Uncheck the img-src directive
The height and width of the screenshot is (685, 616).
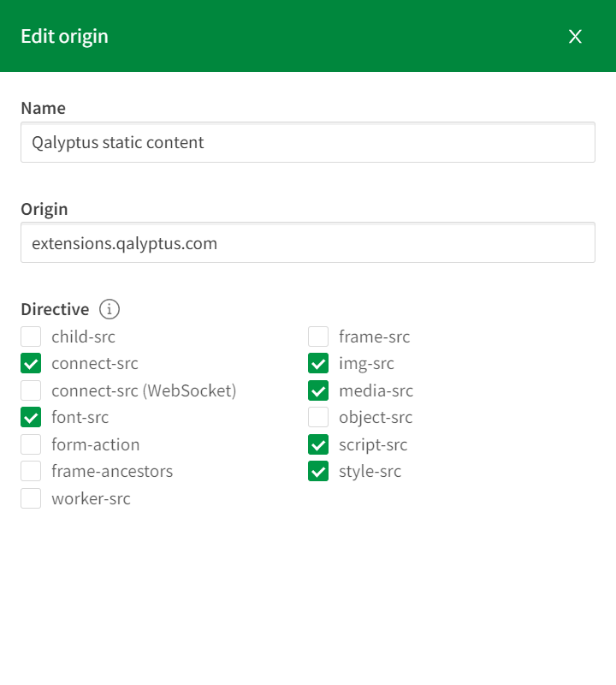[318, 363]
